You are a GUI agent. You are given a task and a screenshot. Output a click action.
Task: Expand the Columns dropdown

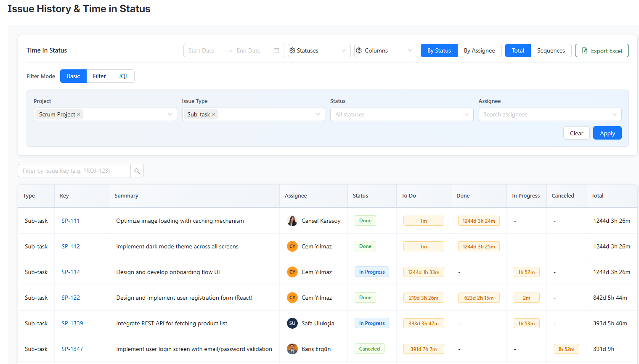coord(385,50)
